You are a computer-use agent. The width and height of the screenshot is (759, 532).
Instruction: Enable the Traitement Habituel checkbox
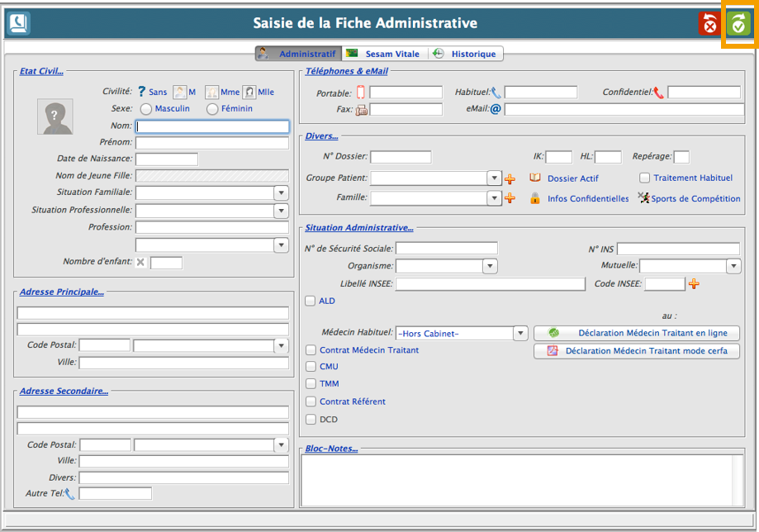point(644,178)
